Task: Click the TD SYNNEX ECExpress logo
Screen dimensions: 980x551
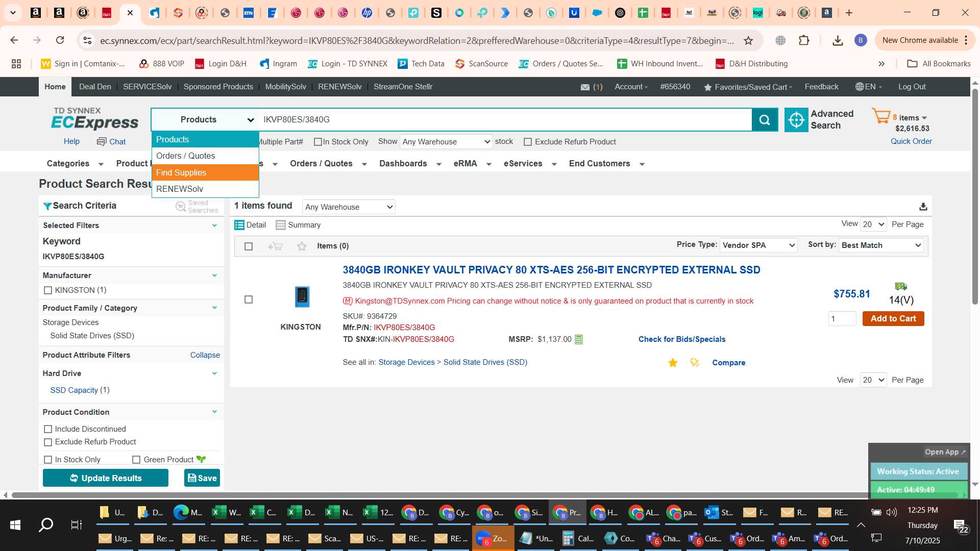Action: coord(94,118)
